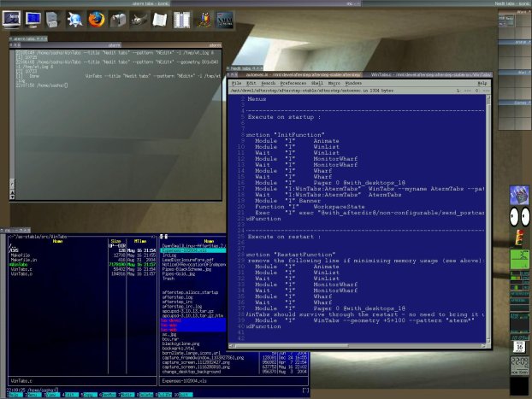Click the NEdit tabs window title tab
532x399 pixels.
click(245, 68)
